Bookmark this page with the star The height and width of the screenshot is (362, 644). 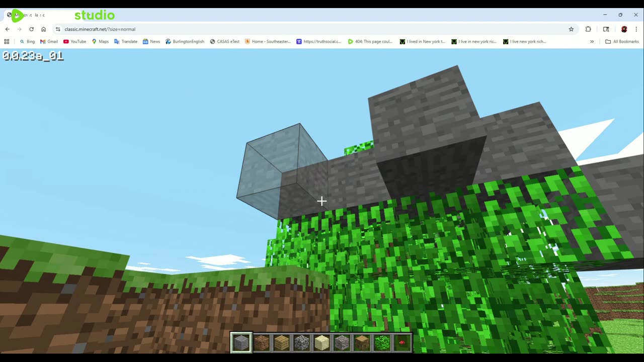(x=571, y=29)
